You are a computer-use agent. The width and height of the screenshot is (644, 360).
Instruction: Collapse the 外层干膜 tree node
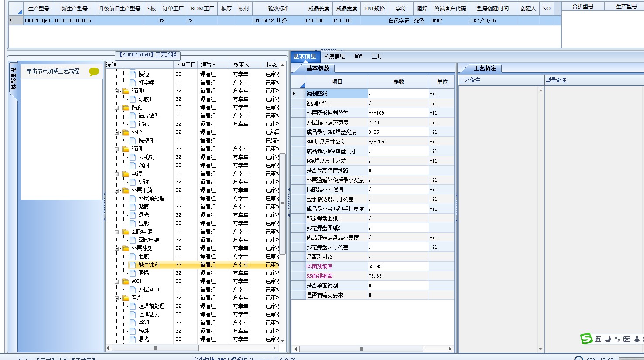[117, 190]
